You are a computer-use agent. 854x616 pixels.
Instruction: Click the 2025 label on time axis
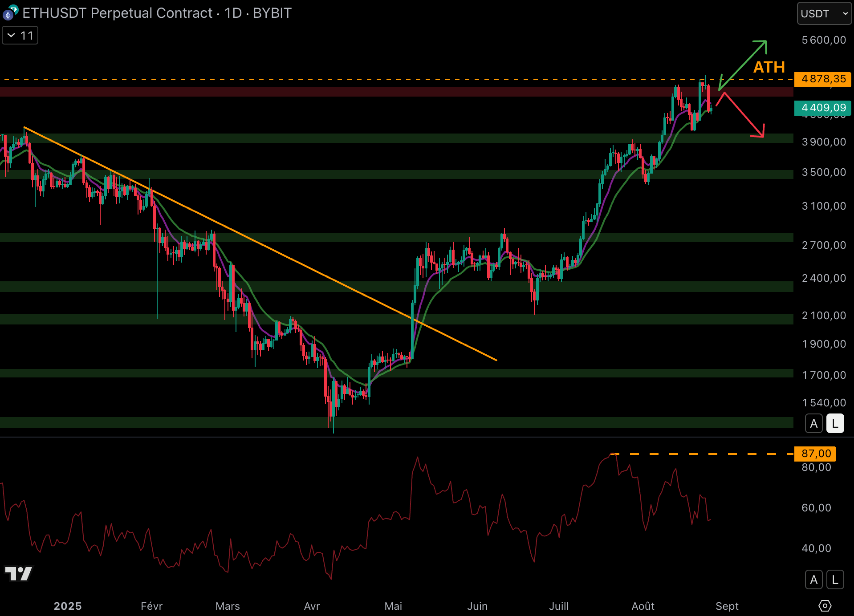68,606
